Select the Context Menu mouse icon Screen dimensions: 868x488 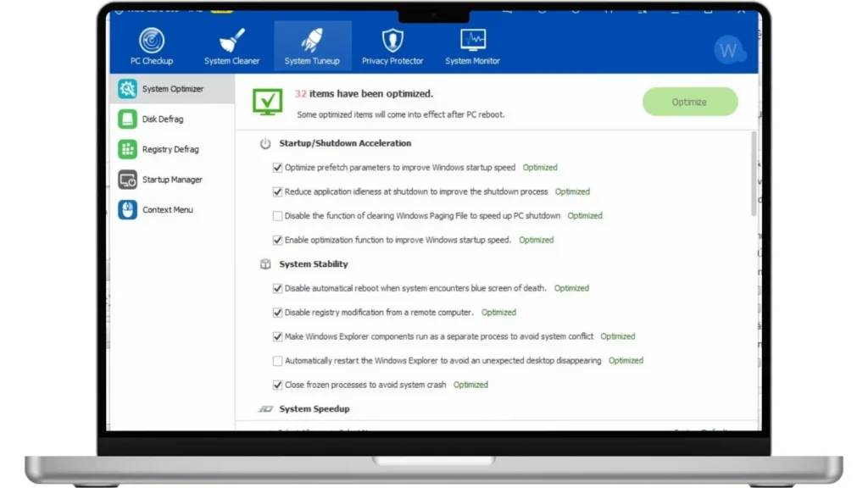point(127,210)
